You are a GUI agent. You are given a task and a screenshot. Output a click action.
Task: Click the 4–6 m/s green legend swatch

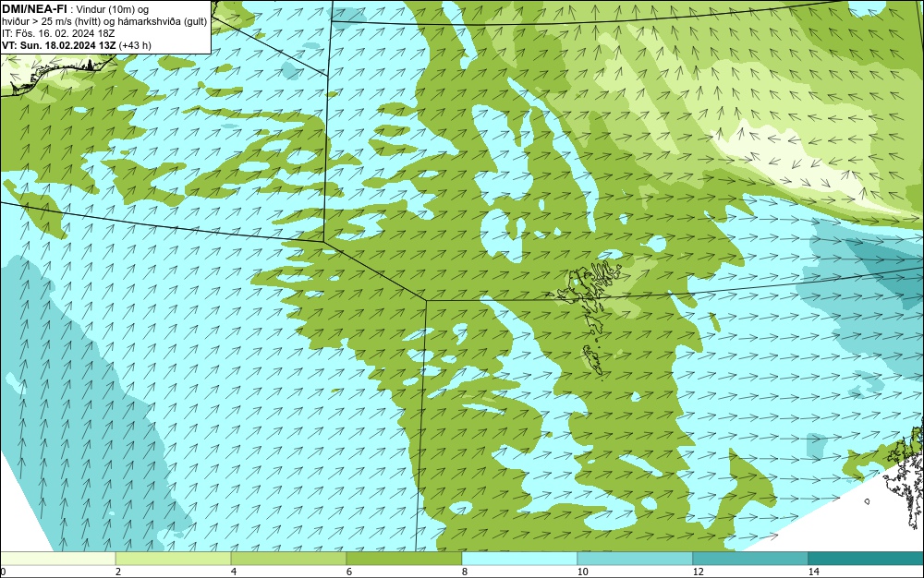[x=288, y=559]
